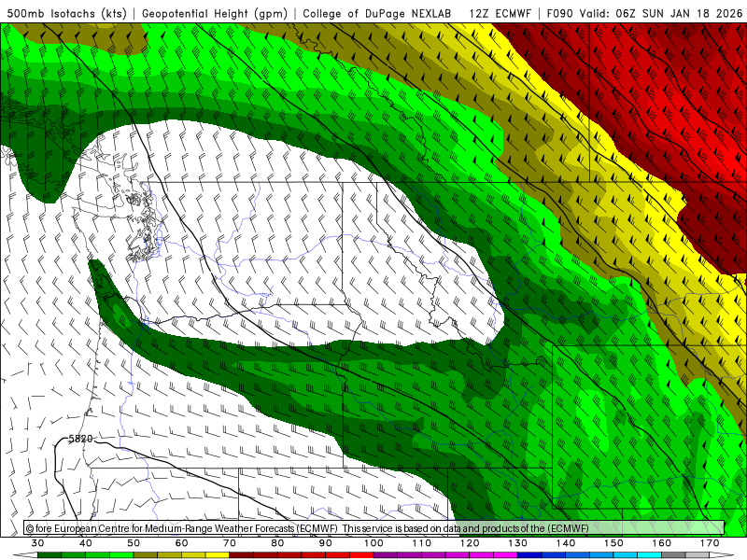Click the 100 knot legend label
The height and width of the screenshot is (560, 747).
(373, 543)
